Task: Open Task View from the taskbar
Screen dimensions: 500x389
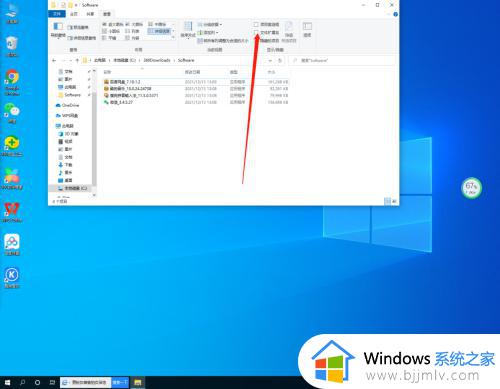Action: coord(52,382)
